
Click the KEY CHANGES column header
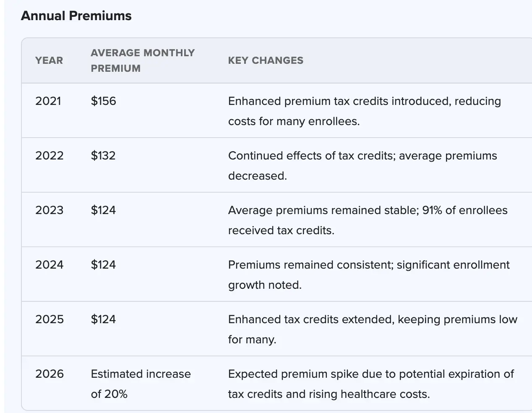pos(266,60)
